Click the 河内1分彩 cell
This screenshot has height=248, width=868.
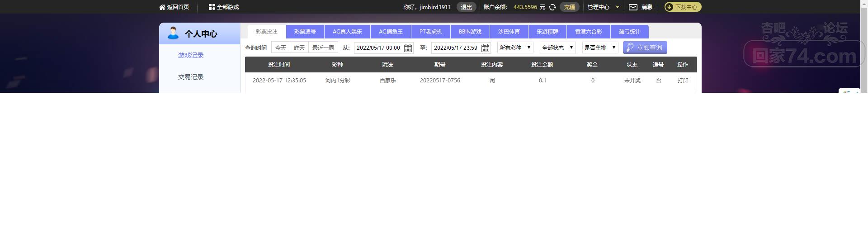338,81
